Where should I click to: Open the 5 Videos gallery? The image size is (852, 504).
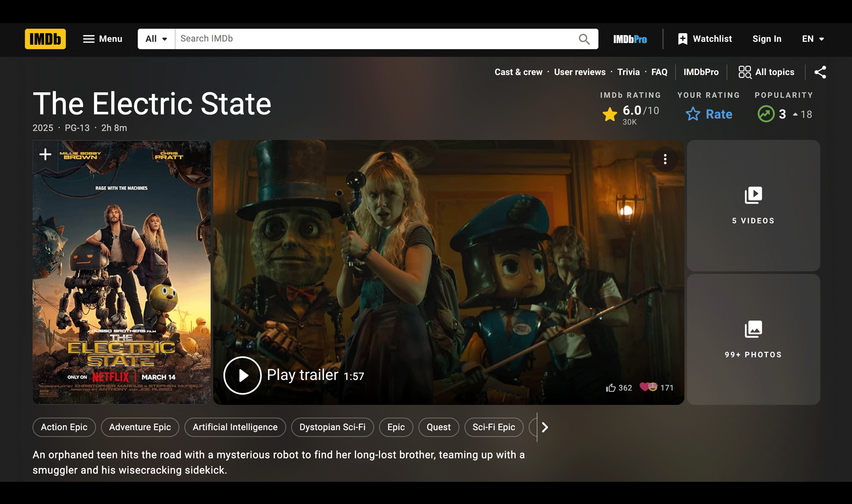click(753, 206)
